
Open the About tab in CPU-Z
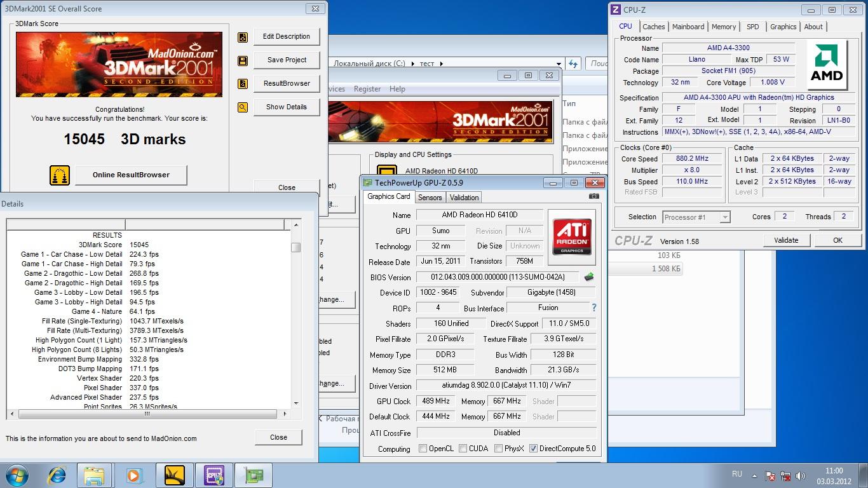pyautogui.click(x=813, y=27)
